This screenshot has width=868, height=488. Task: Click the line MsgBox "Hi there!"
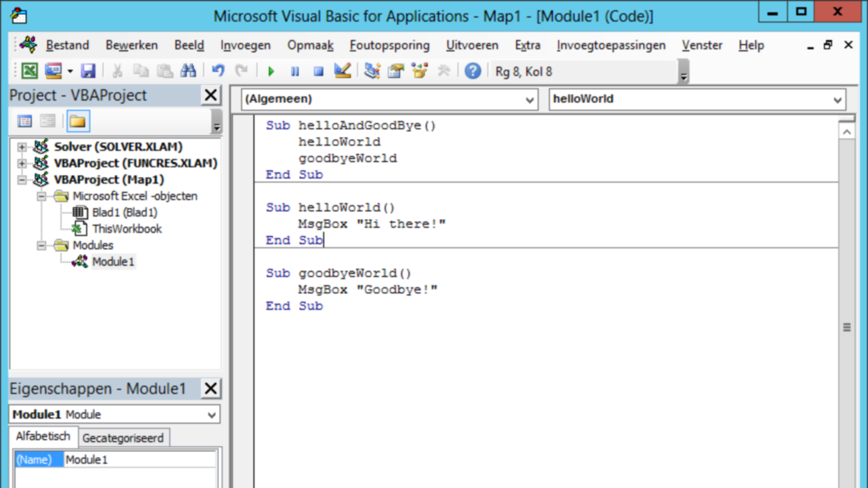372,224
